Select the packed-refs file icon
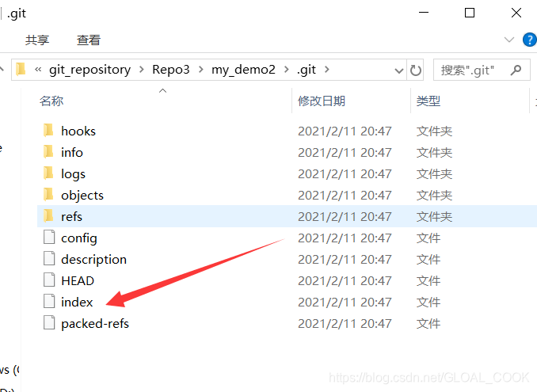The width and height of the screenshot is (537, 392). pyautogui.click(x=49, y=323)
